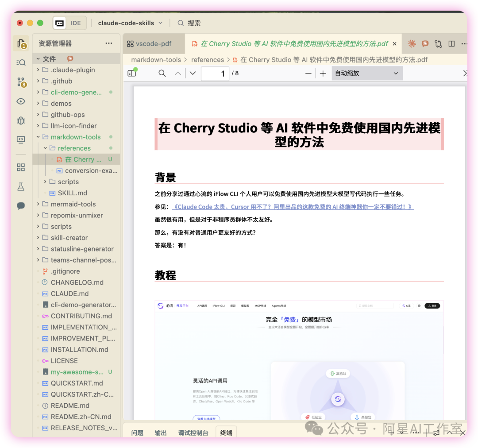
Task: Open Source Control view with badge 8
Action: pyautogui.click(x=21, y=82)
